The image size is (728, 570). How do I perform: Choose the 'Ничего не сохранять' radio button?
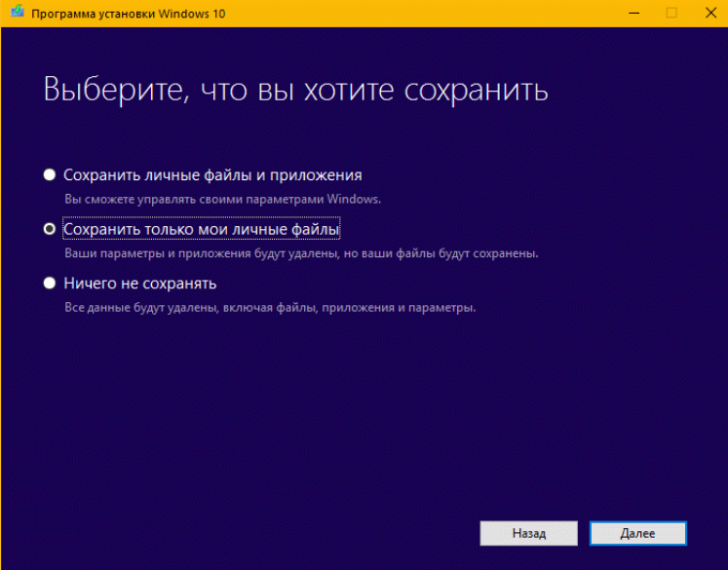click(50, 284)
